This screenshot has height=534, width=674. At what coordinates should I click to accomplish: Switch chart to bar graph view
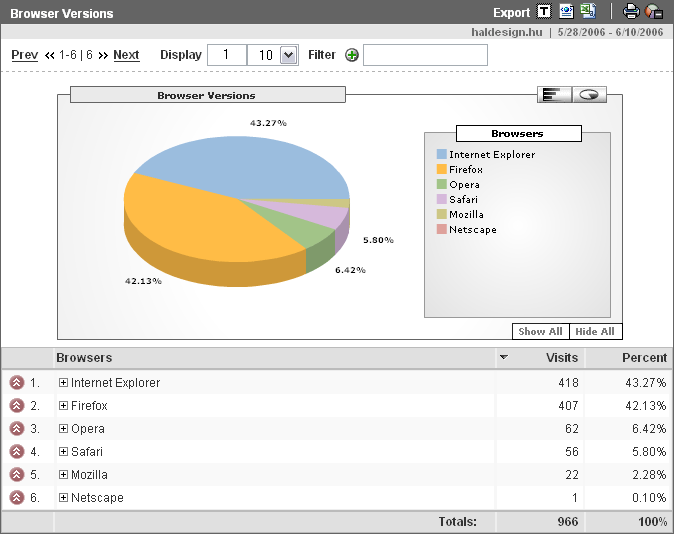pos(553,94)
